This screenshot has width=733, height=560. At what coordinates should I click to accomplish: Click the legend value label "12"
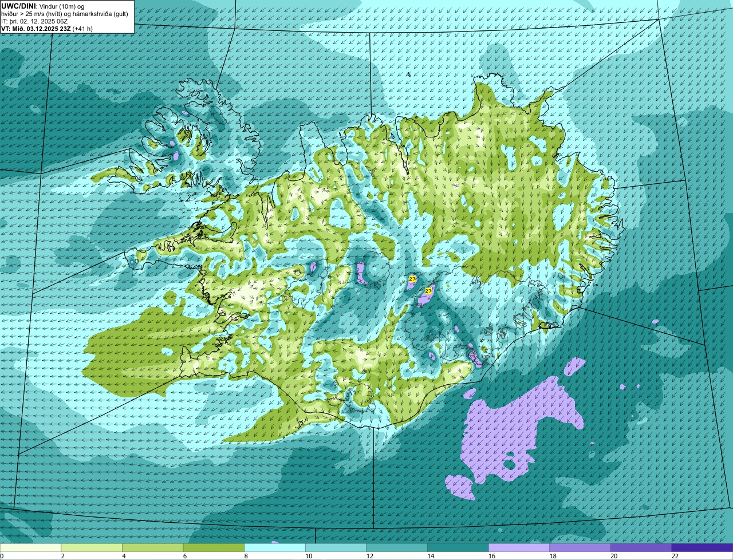(x=369, y=556)
